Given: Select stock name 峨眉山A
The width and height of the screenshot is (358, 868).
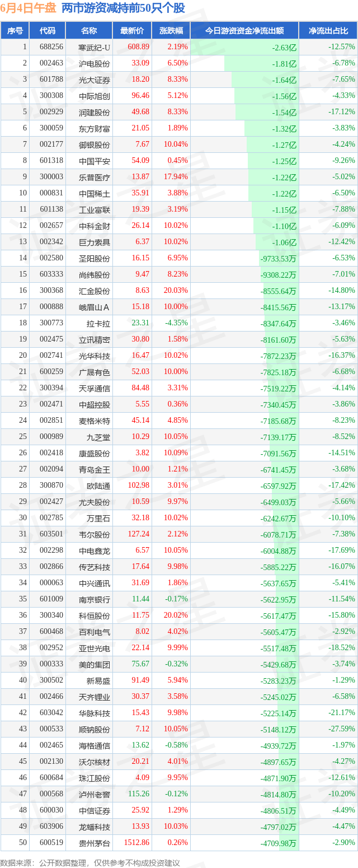Looking at the screenshot, I should coord(95,307).
